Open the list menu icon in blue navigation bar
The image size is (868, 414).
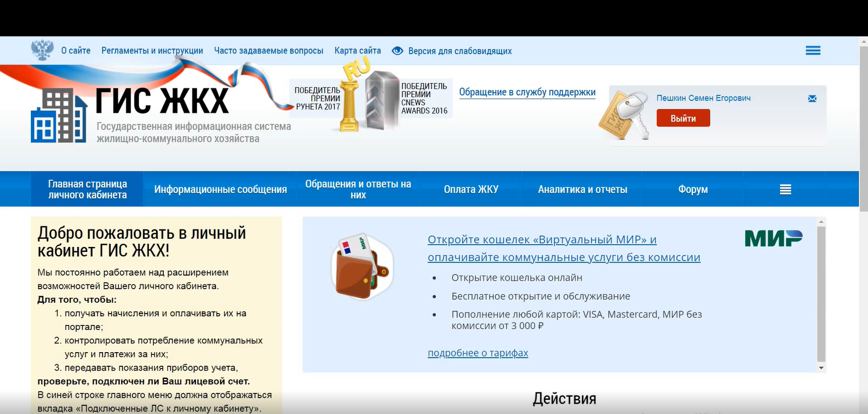point(786,189)
